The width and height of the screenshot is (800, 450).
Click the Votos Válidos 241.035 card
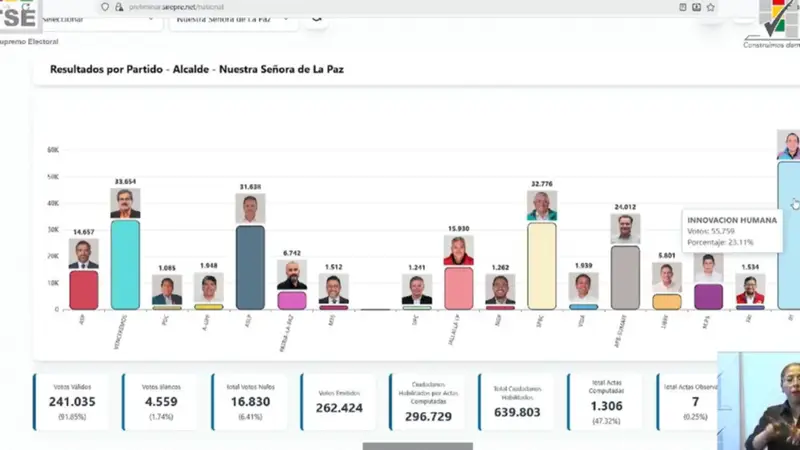73,403
